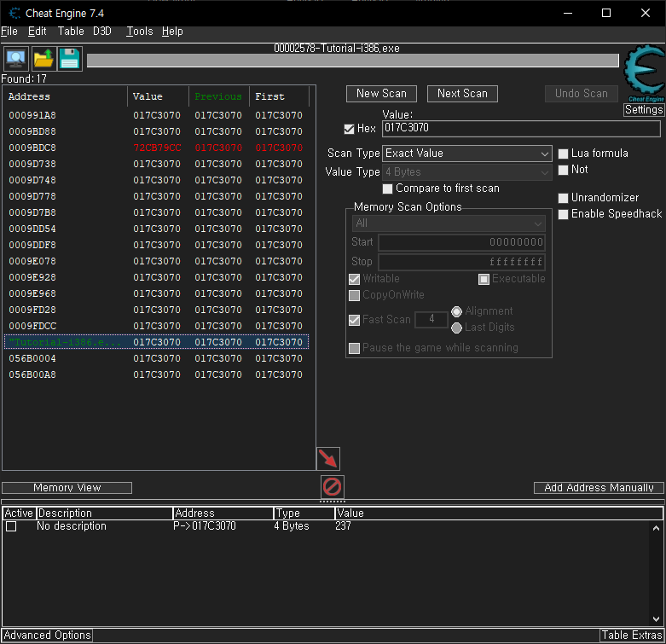Check Compare to first scan
Image resolution: width=666 pixels, height=644 pixels.
pyautogui.click(x=387, y=189)
